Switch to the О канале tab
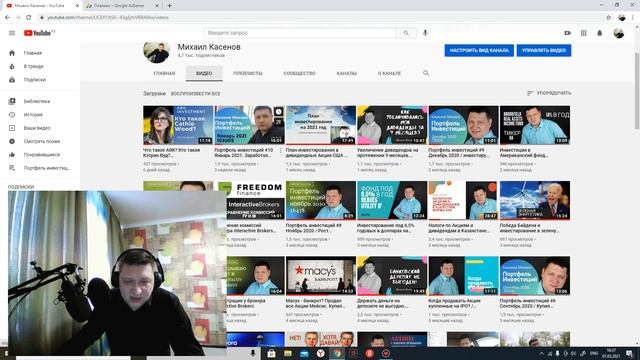The width and height of the screenshot is (640, 360). 389,73
